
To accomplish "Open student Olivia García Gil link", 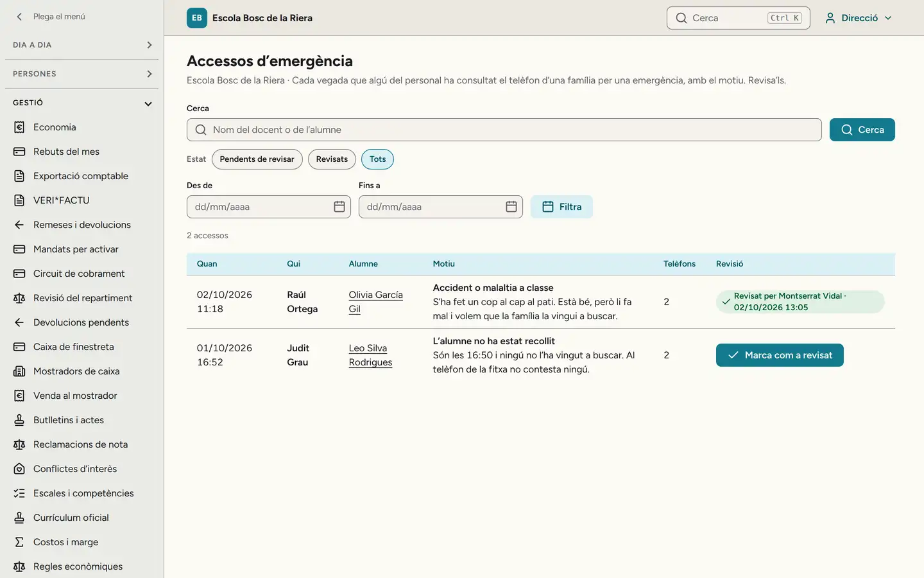I will [376, 302].
